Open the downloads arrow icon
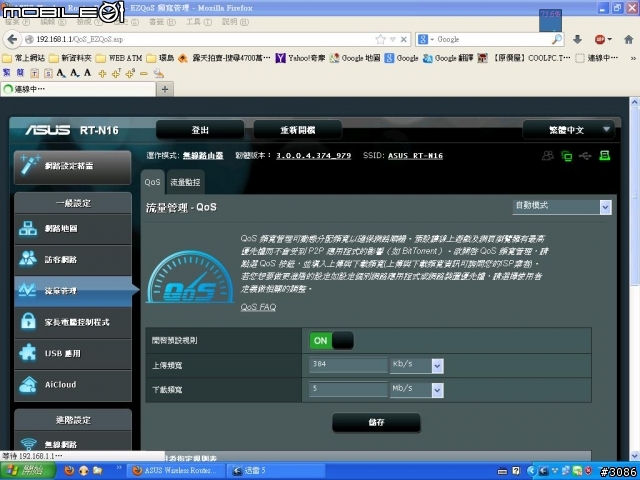The height and width of the screenshot is (480, 640). (x=577, y=39)
